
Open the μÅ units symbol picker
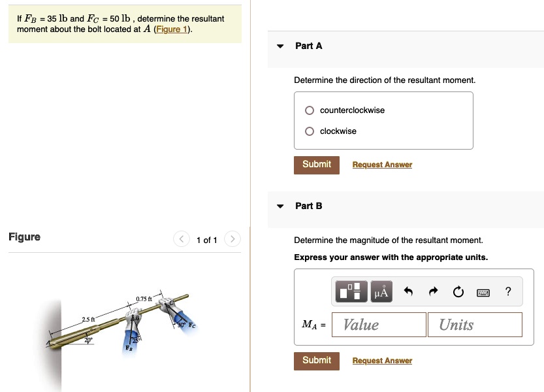click(x=381, y=291)
